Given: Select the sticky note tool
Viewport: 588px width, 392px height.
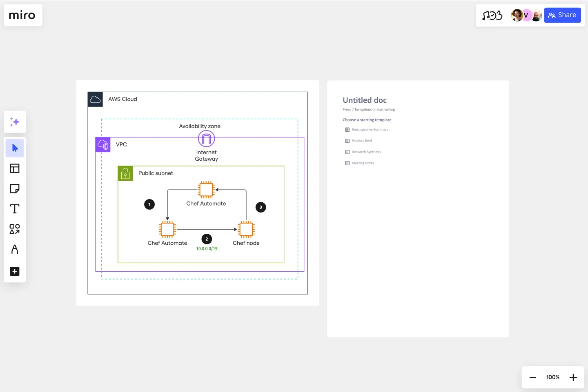Looking at the screenshot, I should pyautogui.click(x=15, y=188).
